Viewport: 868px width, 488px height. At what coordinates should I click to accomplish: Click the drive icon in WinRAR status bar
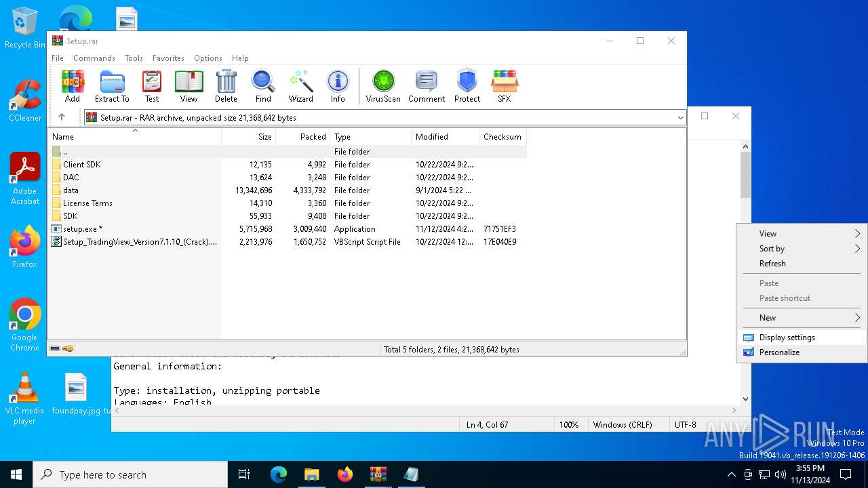click(55, 348)
